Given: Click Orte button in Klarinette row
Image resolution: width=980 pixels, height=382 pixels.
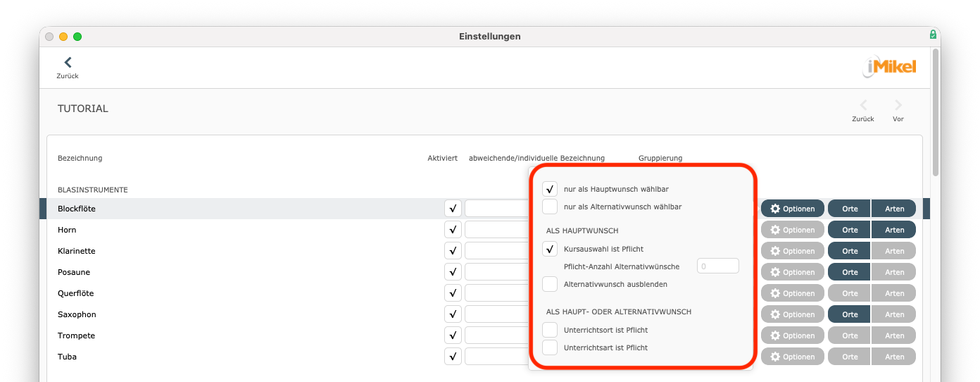Looking at the screenshot, I should point(850,251).
